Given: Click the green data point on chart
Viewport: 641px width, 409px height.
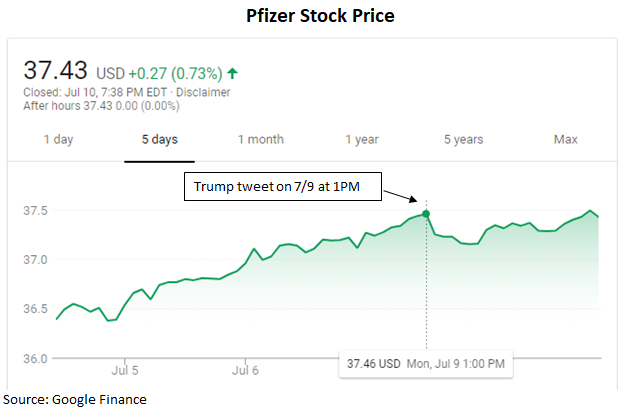Looking at the screenshot, I should [x=427, y=214].
